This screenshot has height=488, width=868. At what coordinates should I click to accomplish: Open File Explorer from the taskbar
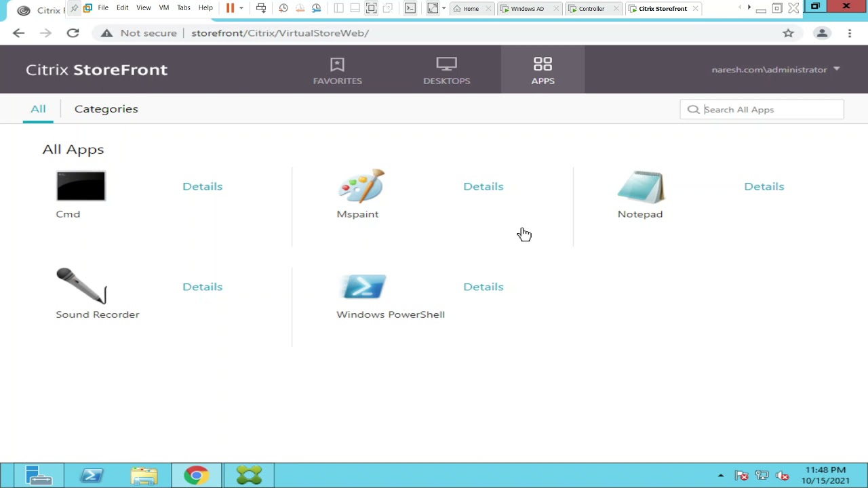(144, 476)
